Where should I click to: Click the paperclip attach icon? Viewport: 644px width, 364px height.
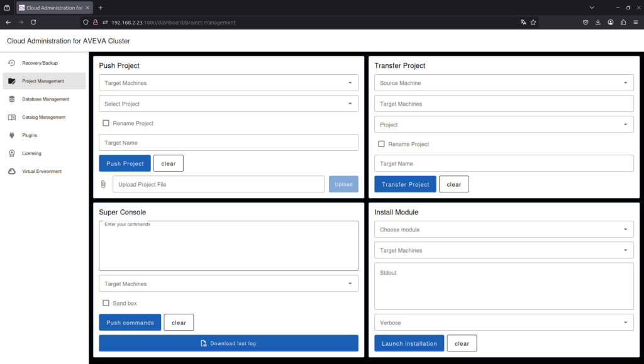tap(103, 184)
